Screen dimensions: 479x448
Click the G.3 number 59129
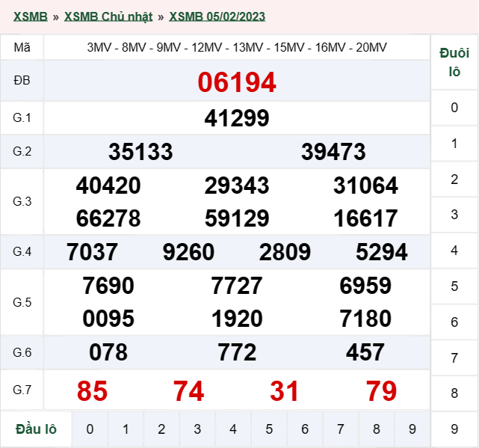point(237,218)
